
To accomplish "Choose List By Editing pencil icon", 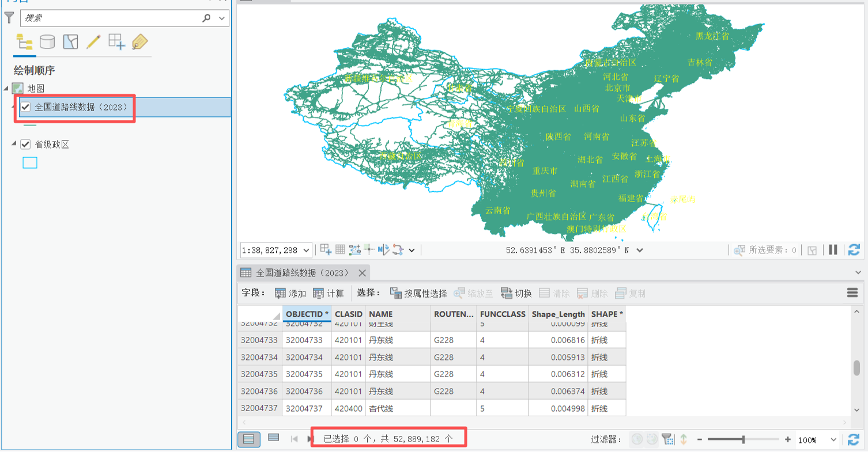I will coord(93,42).
